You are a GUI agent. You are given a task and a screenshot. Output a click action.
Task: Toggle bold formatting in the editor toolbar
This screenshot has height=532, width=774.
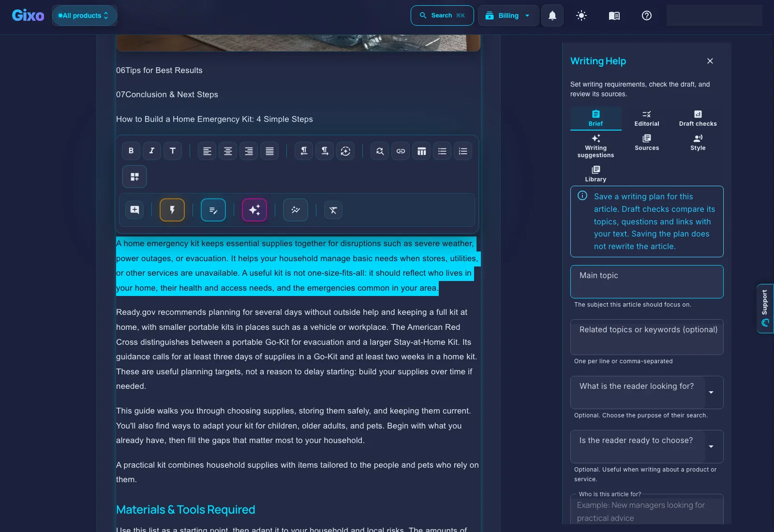point(131,151)
